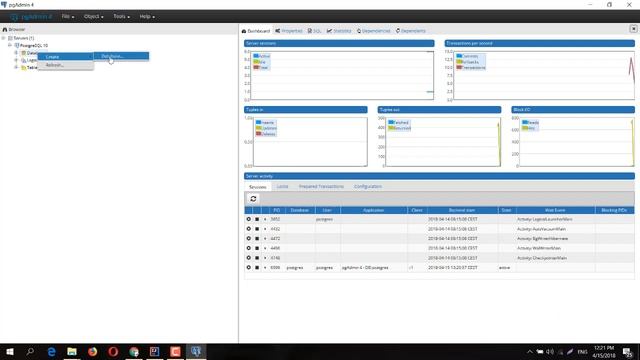
Task: Switch to the Properties tab
Action: point(289,31)
